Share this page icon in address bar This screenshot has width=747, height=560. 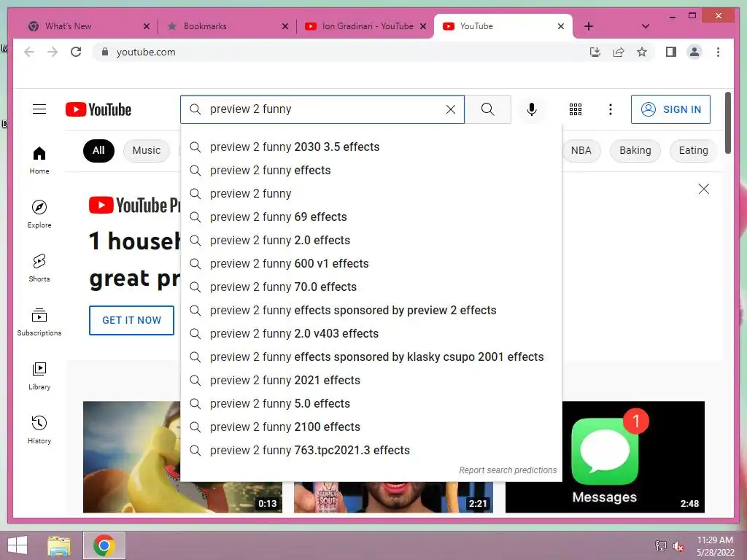619,52
